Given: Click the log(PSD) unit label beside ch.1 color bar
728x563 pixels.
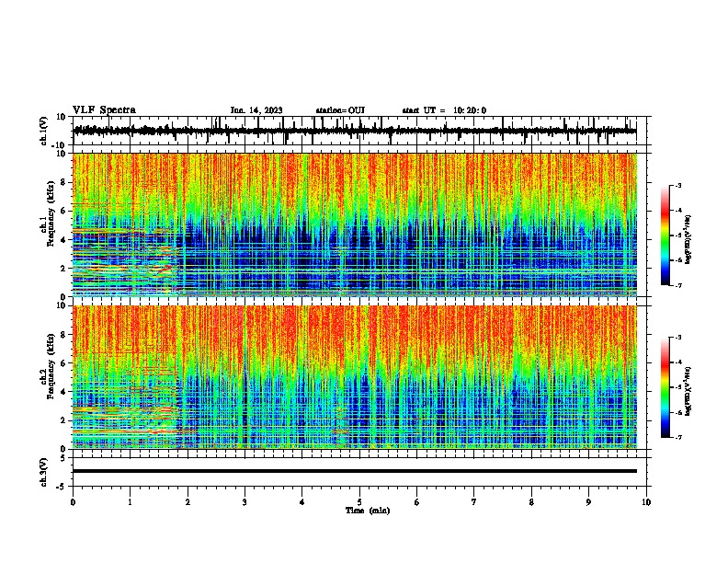Looking at the screenshot, I should click(688, 239).
